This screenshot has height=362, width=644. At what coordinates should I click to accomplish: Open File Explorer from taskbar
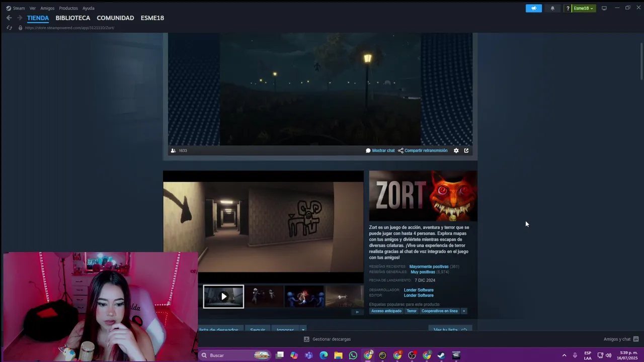pos(339,355)
